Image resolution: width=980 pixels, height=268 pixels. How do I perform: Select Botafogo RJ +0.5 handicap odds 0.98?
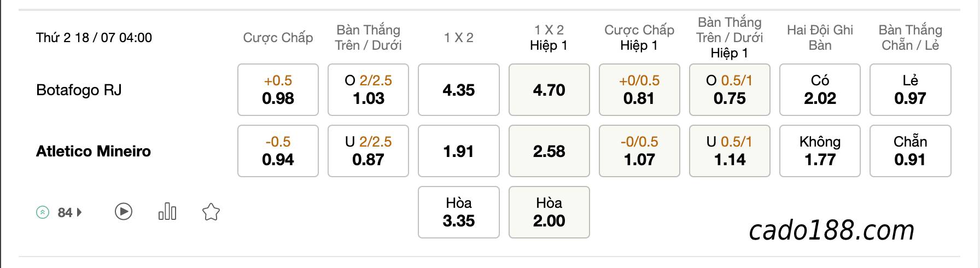coord(278,90)
